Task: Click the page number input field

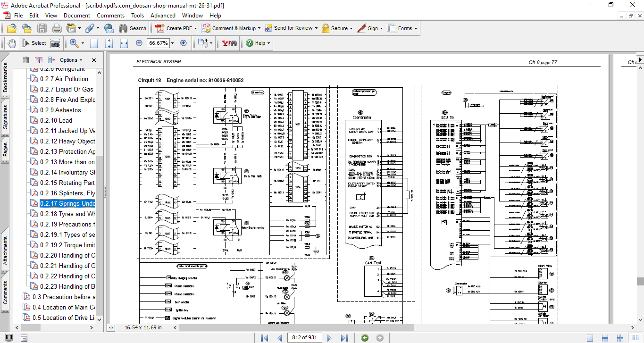Action: [305, 337]
